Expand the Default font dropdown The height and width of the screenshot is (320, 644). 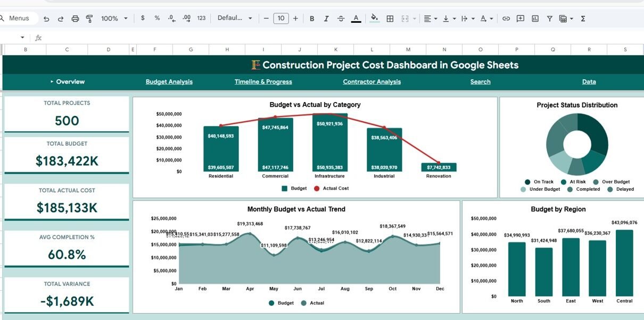pyautogui.click(x=235, y=18)
